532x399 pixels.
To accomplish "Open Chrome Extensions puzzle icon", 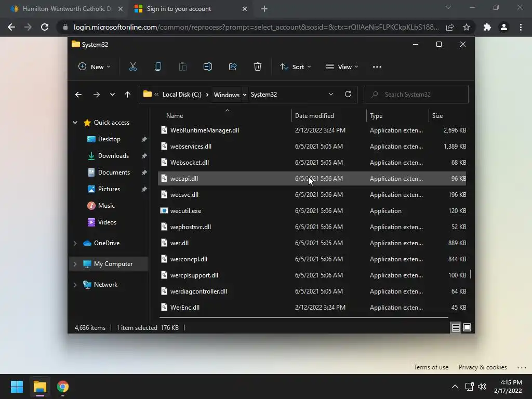I will 487,27.
